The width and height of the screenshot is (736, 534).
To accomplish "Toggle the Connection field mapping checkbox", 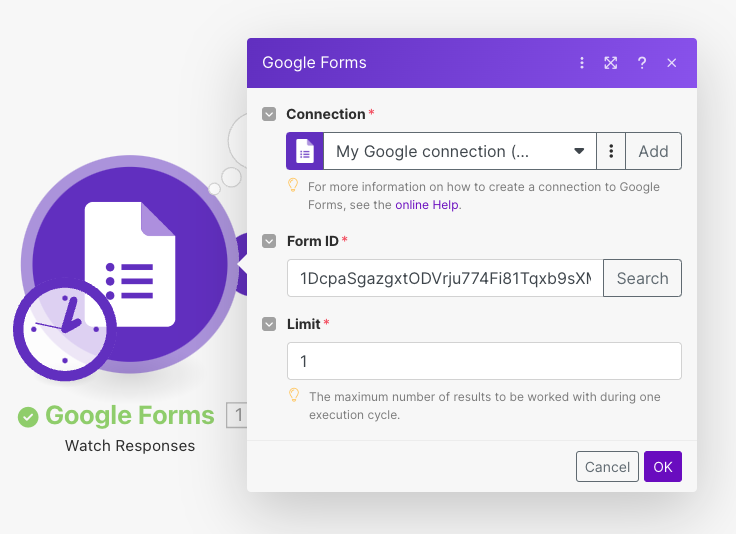I will [269, 114].
